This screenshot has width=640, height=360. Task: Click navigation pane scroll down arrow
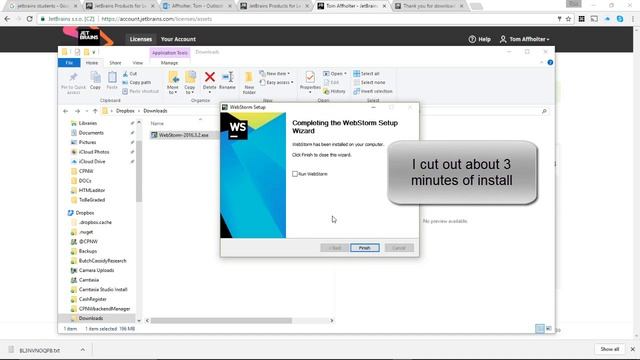(139, 321)
